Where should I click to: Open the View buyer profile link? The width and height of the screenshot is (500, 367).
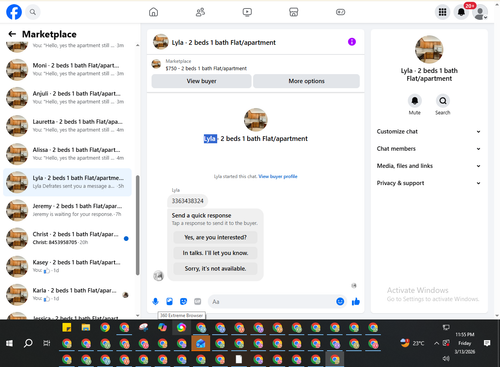278,176
